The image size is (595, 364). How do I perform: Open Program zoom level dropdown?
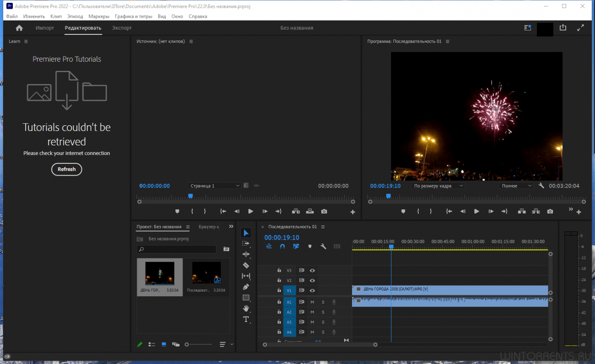click(438, 186)
